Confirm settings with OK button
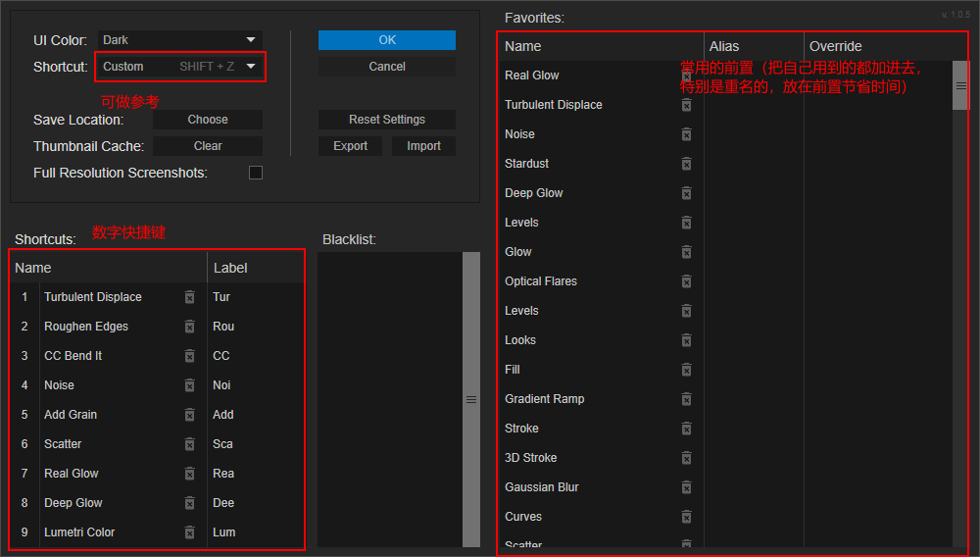980x557 pixels. pos(387,40)
